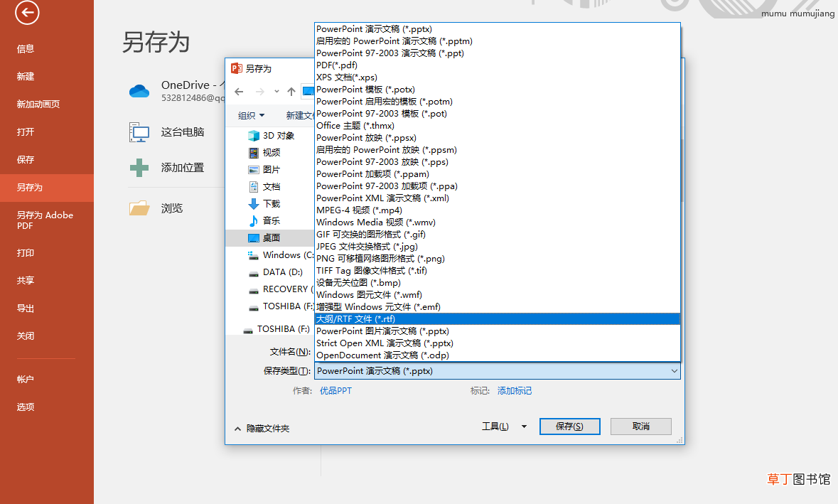The image size is (838, 504).
Task: Click the green plus Add Location icon
Action: (139, 168)
